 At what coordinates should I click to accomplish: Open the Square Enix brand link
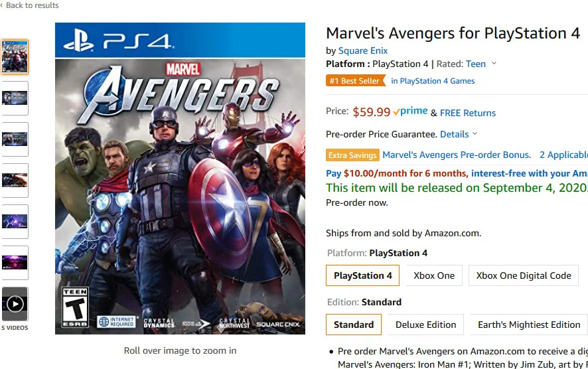(x=363, y=50)
